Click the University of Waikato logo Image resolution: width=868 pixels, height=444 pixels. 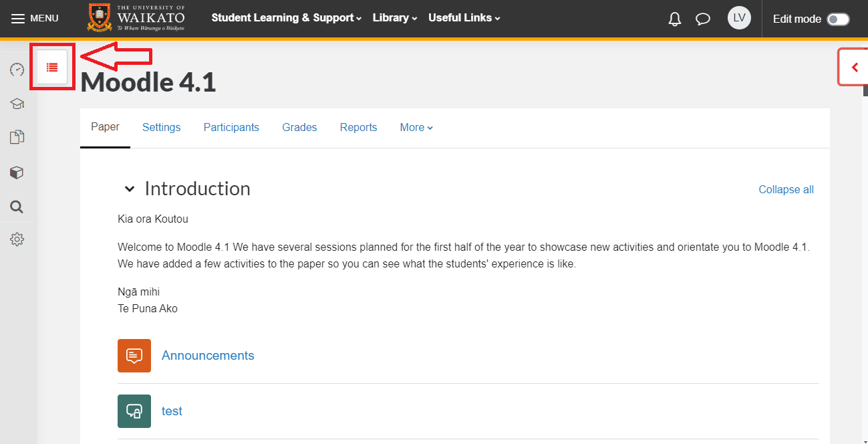click(136, 18)
